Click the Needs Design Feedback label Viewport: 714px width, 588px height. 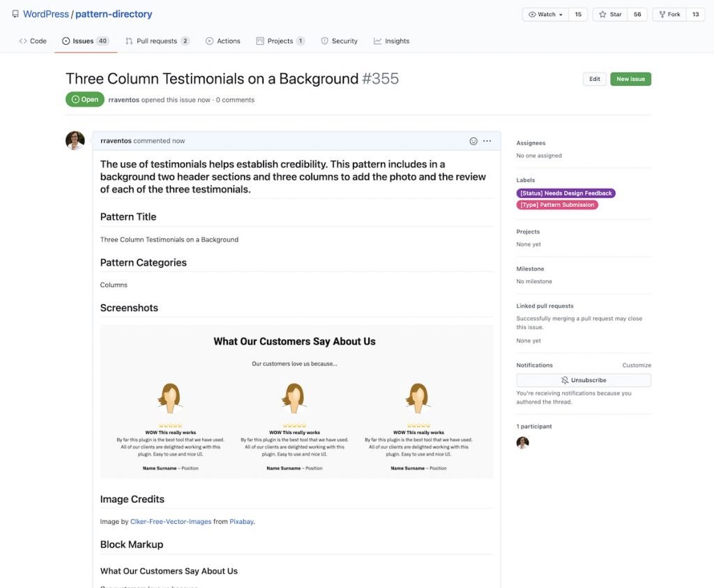pyautogui.click(x=565, y=193)
